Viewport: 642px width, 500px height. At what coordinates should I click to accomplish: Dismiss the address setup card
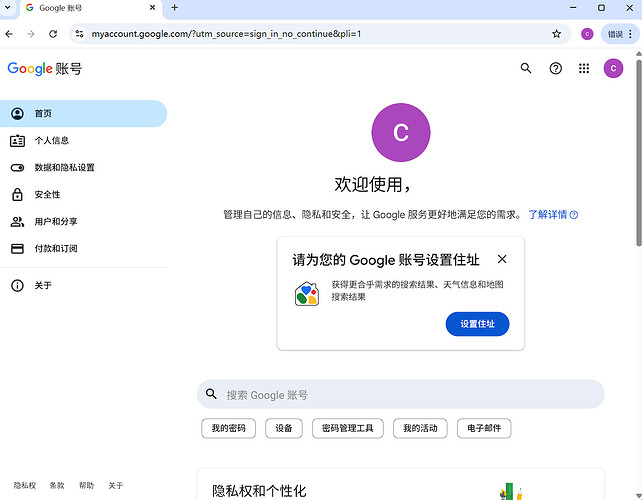(502, 259)
